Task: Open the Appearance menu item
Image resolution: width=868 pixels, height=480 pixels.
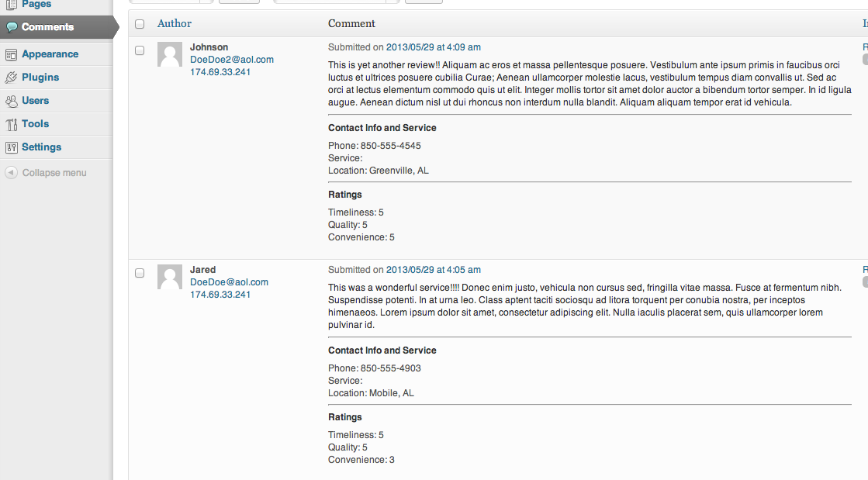Action: click(x=50, y=54)
